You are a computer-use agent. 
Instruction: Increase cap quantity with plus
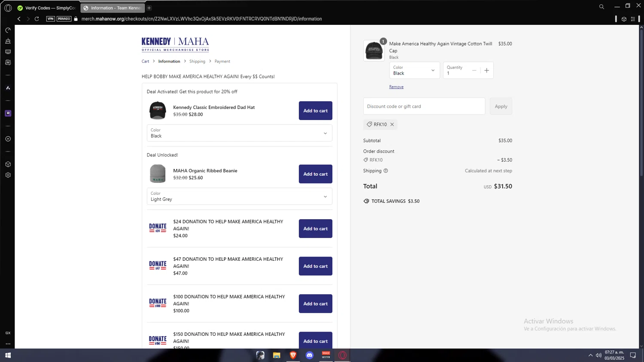[x=486, y=70]
